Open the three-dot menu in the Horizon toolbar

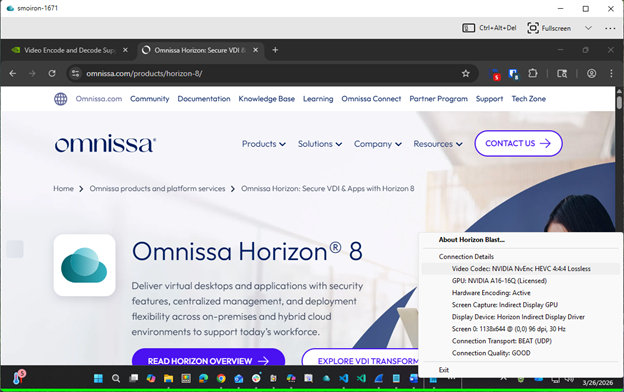point(610,28)
